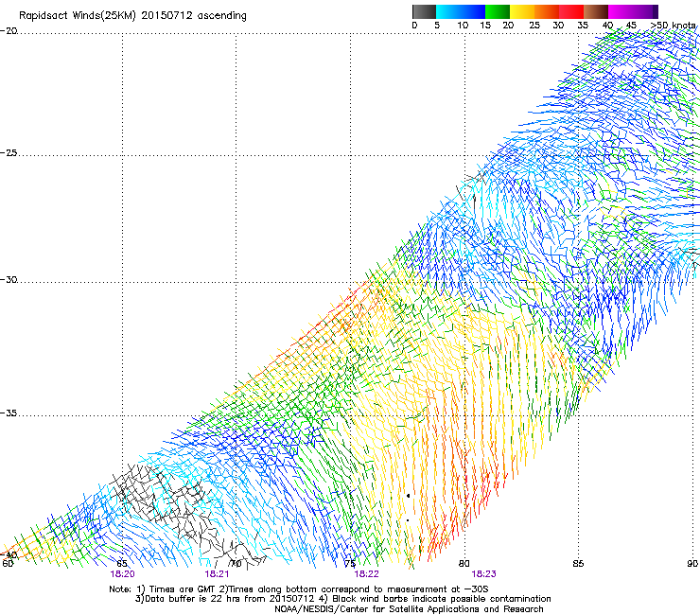
Task: Select the green 15–20 knots legend segment
Action: tap(498, 11)
